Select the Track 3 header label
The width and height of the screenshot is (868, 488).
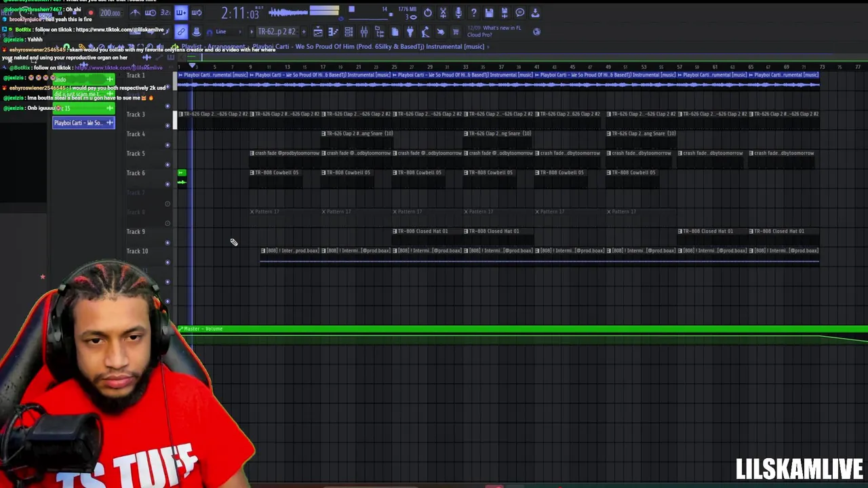click(x=136, y=115)
